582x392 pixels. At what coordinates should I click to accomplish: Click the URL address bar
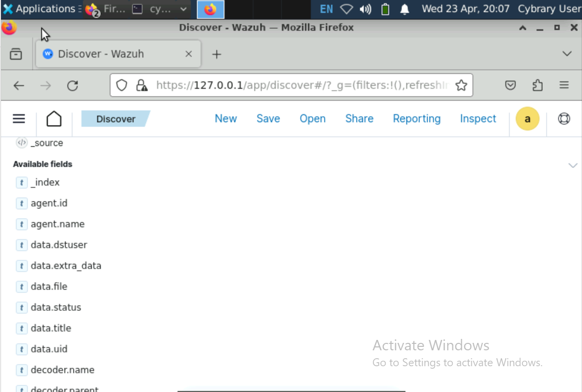(x=298, y=85)
